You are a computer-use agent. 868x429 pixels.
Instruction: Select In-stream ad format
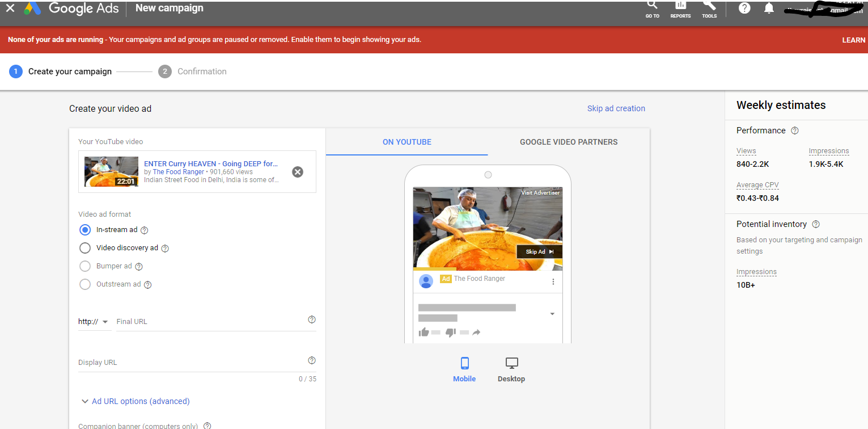(x=85, y=230)
